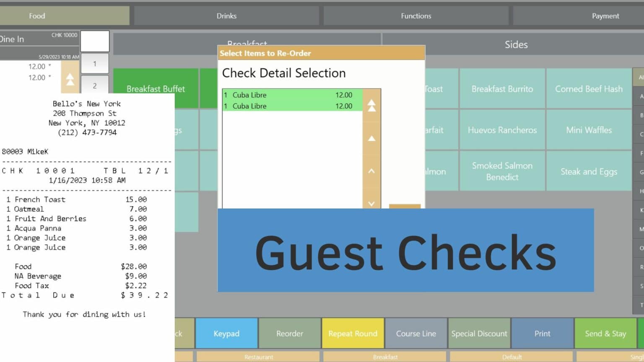The height and width of the screenshot is (362, 644).
Task: Click Send & Stay
Action: coord(605,334)
